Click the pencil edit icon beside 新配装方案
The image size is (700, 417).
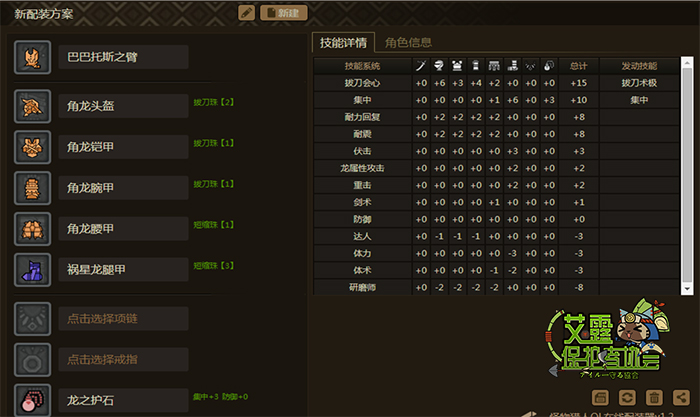pyautogui.click(x=246, y=13)
